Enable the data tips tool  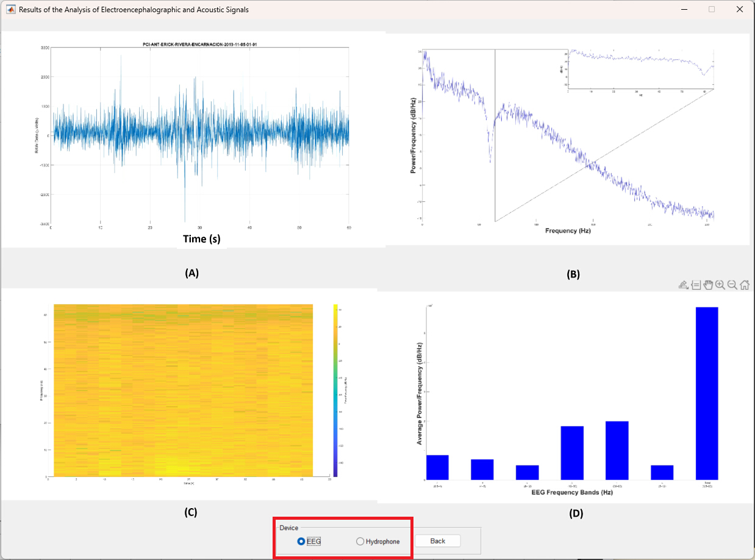[696, 285]
